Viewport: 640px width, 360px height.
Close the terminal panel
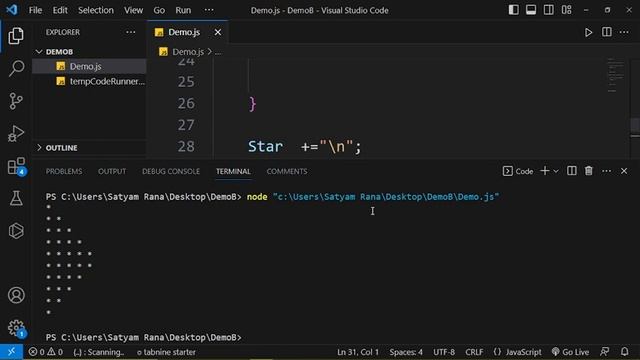click(x=624, y=171)
